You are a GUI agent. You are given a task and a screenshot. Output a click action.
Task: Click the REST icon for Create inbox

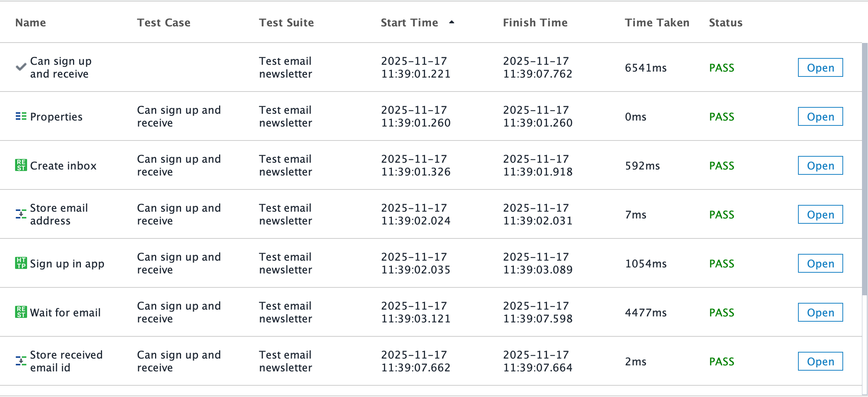(21, 165)
